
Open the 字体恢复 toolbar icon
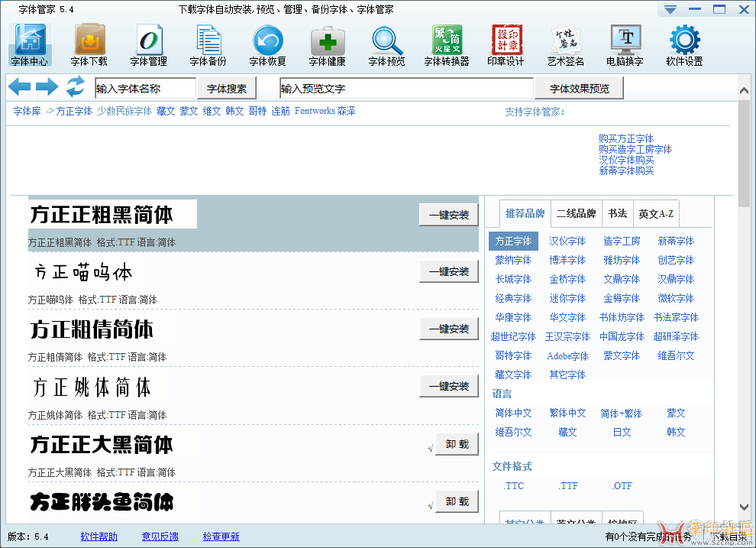click(x=267, y=44)
